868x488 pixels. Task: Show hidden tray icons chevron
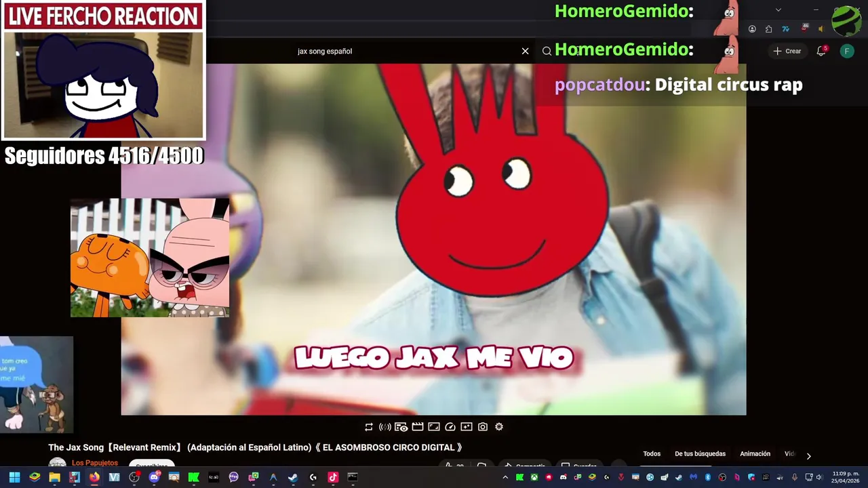505,477
